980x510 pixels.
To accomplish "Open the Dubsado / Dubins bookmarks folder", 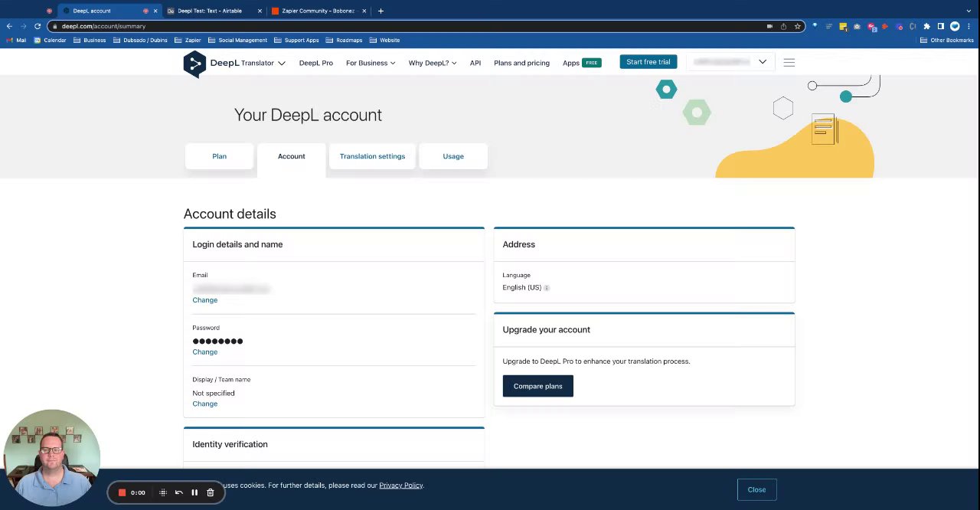I will tap(140, 40).
